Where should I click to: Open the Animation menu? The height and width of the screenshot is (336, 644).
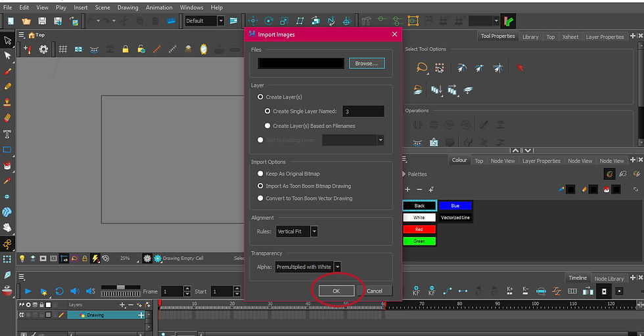[159, 7]
